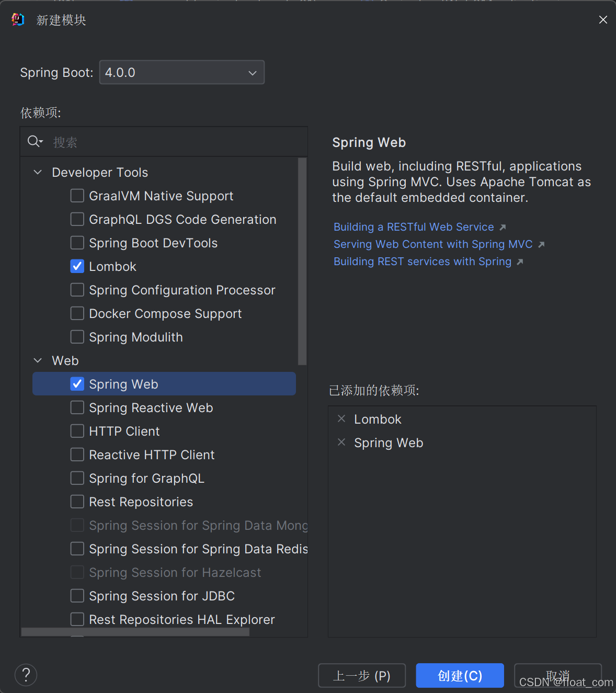Select the Lombok row in the added dependencies list

(462, 419)
